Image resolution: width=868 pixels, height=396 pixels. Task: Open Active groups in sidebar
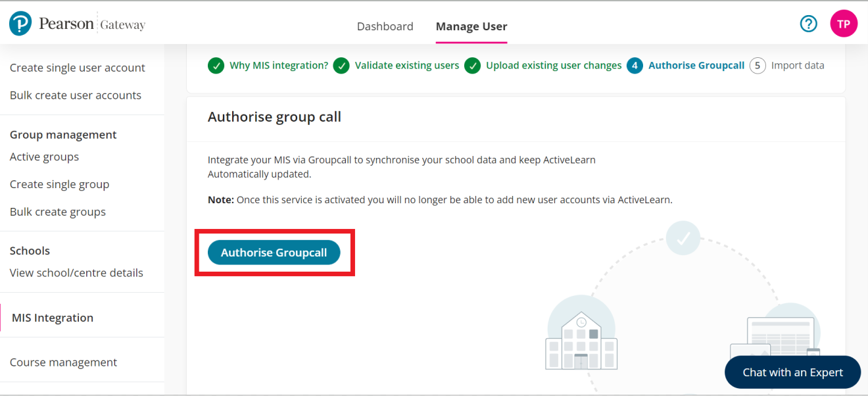pyautogui.click(x=44, y=157)
